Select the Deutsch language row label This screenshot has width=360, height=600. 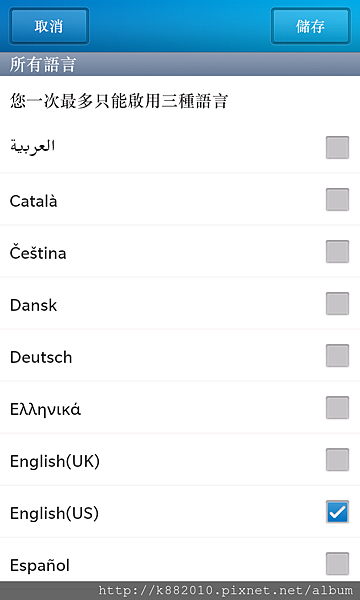click(x=41, y=357)
